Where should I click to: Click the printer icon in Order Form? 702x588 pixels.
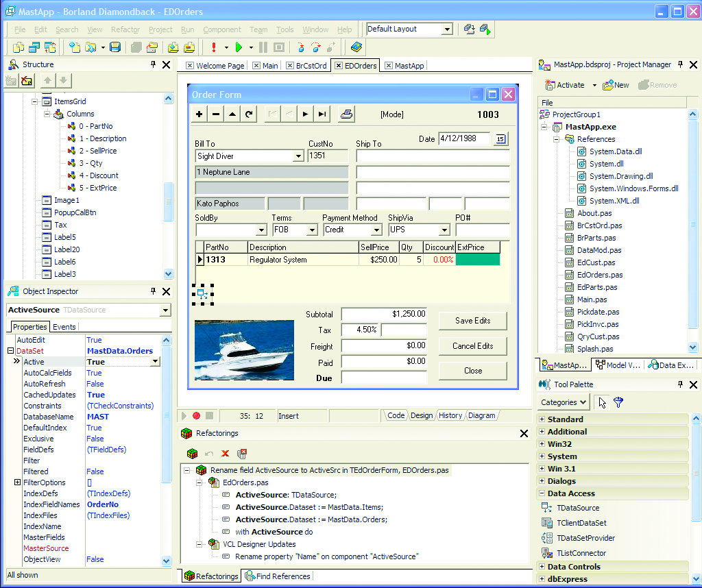point(347,114)
